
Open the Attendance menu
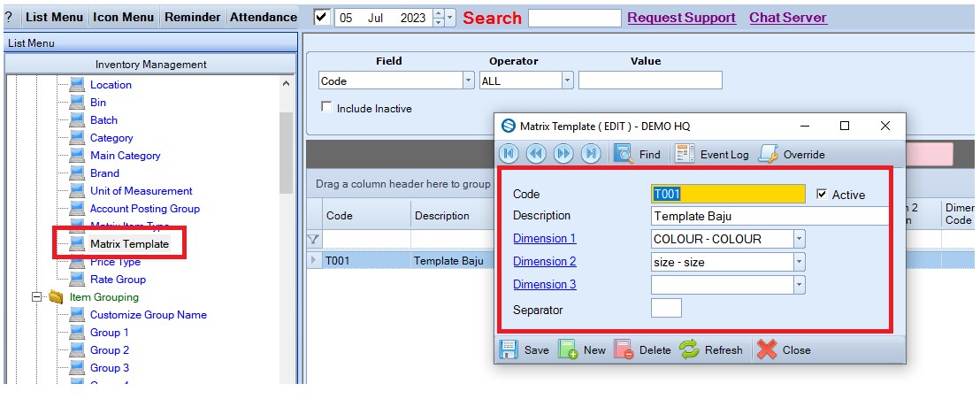coord(263,18)
